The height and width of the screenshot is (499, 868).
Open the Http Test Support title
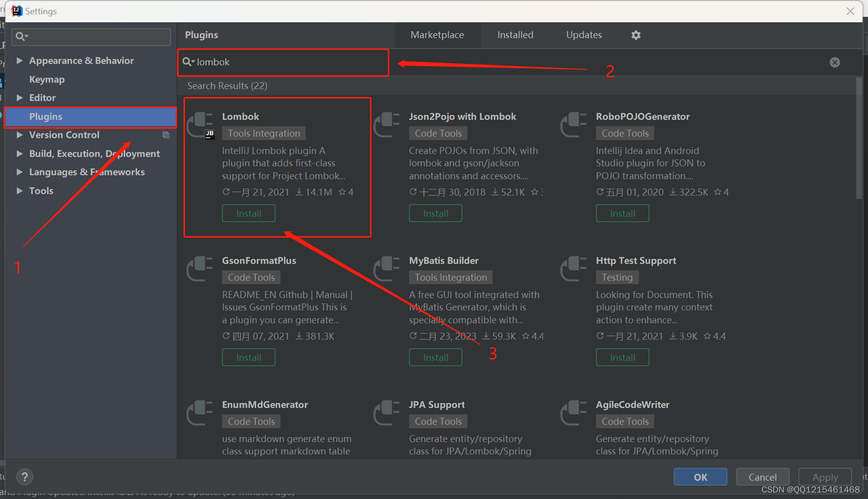pos(636,261)
